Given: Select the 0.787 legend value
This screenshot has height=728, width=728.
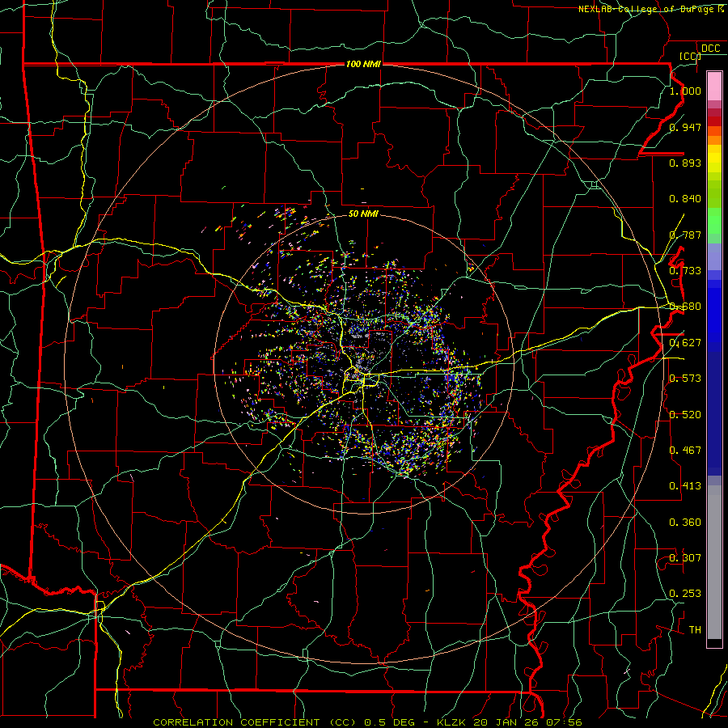Looking at the screenshot, I should [685, 235].
